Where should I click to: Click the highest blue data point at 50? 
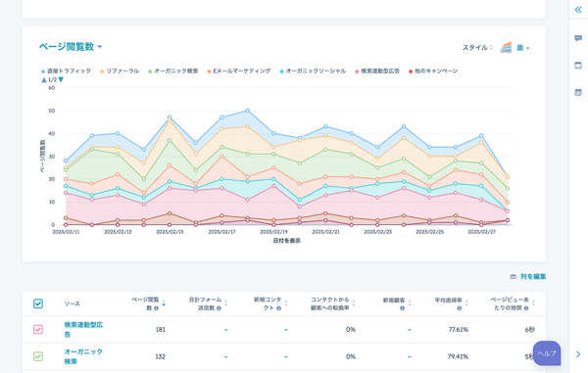tap(248, 111)
